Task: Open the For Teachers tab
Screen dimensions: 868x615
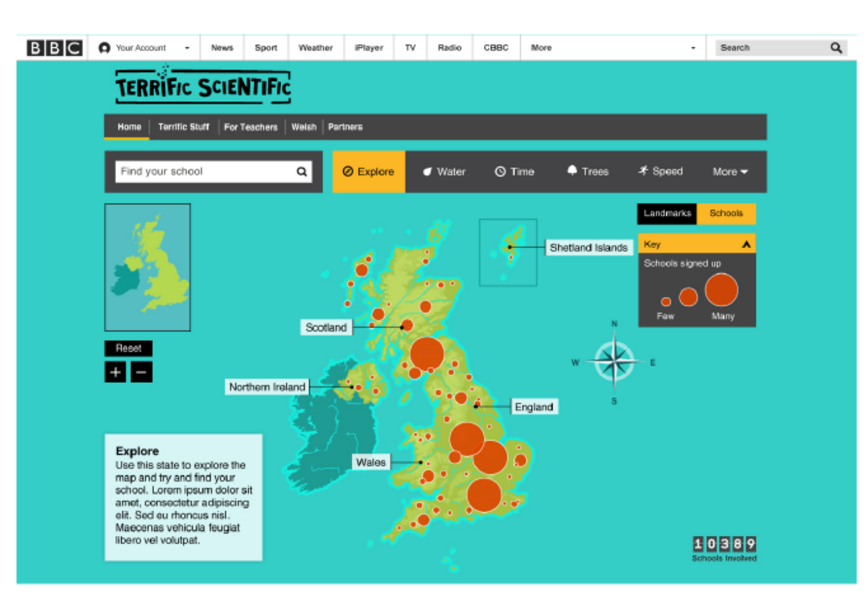Action: (250, 127)
